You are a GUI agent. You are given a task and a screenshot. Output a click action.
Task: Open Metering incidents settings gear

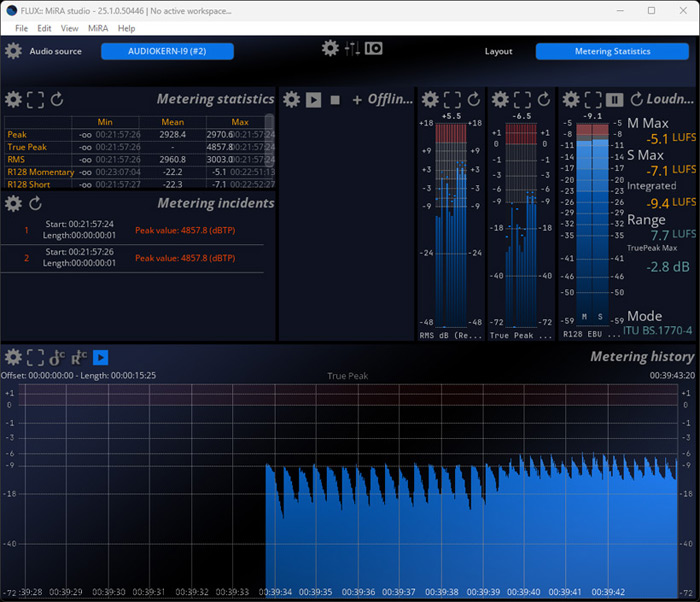(13, 204)
